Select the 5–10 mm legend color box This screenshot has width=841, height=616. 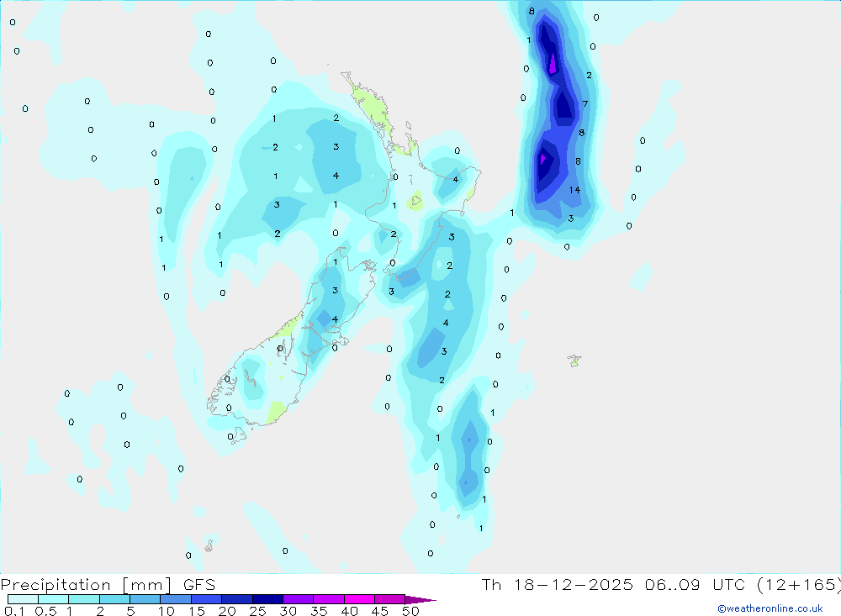[145, 599]
